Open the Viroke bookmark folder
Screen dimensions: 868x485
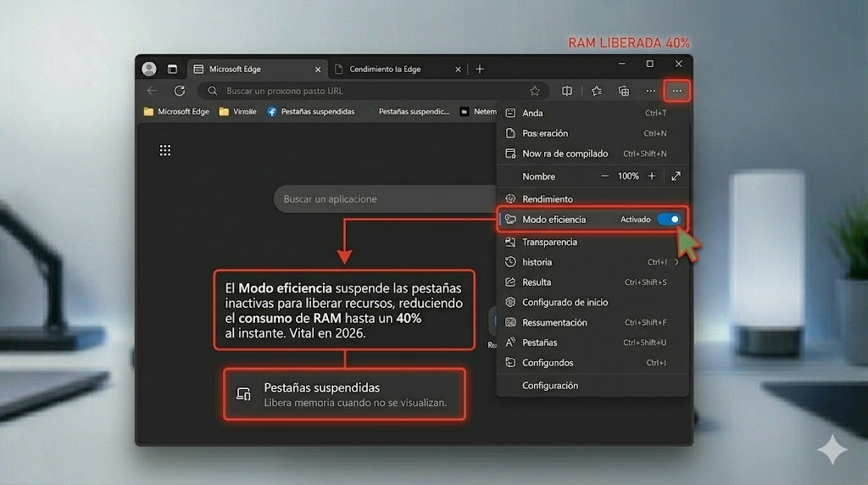pos(237,112)
